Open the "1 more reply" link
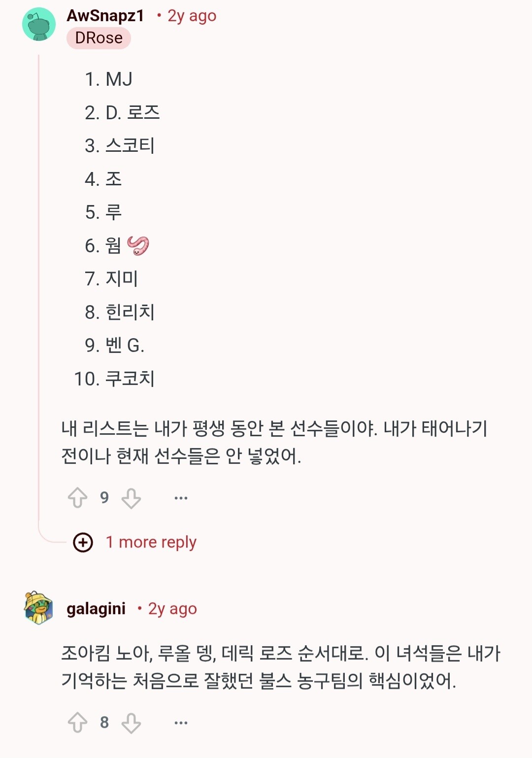The image size is (532, 758). tap(151, 542)
